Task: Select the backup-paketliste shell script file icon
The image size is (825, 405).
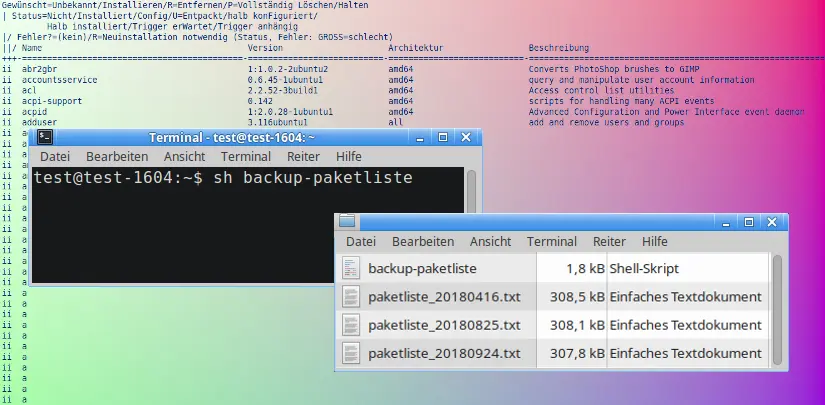Action: point(350,268)
